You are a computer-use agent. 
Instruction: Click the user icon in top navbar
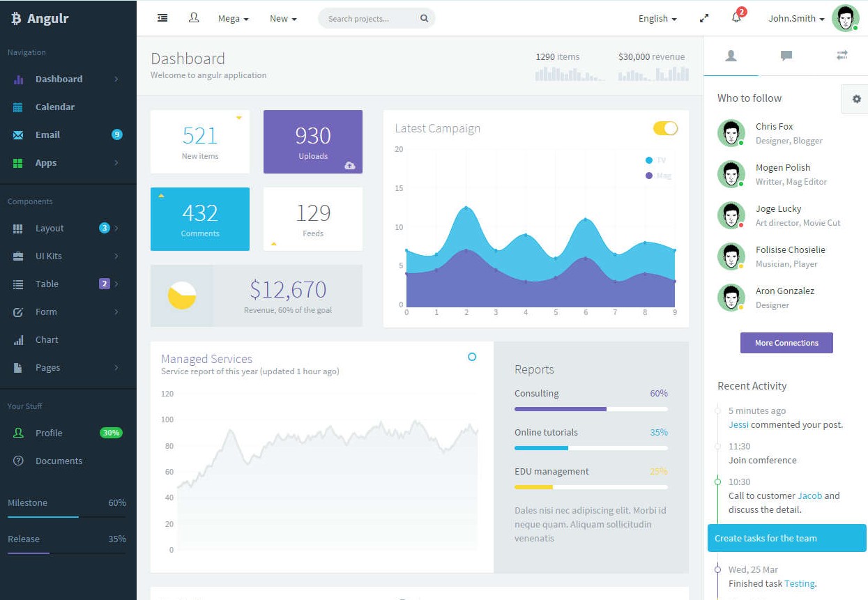point(194,18)
